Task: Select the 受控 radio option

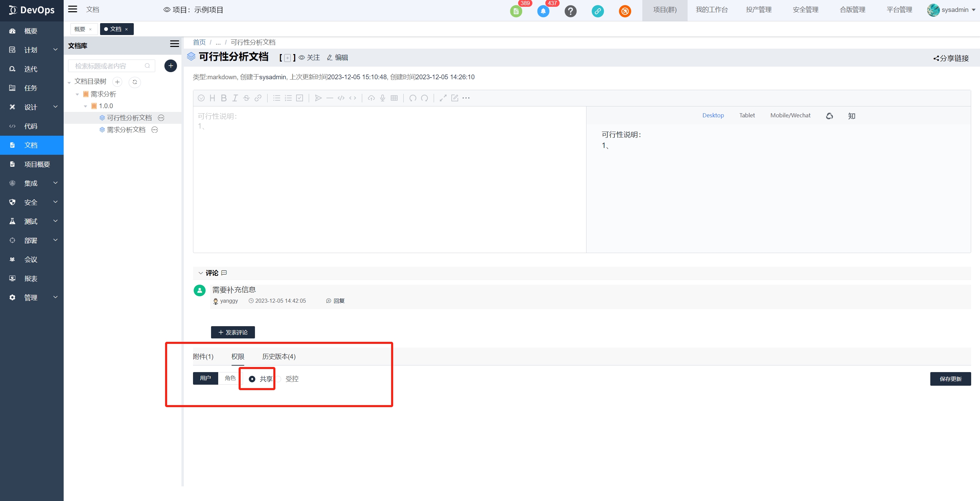Action: click(x=279, y=379)
